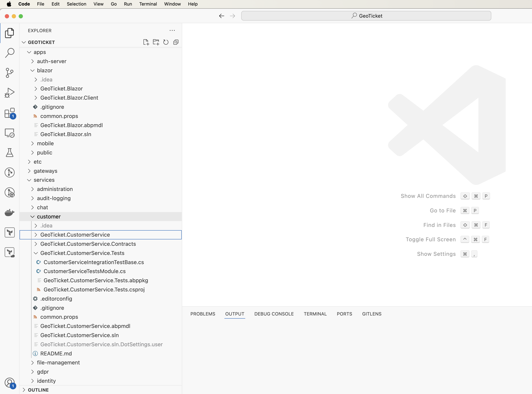Open Run and Debug view
This screenshot has width=532, height=394.
(10, 93)
